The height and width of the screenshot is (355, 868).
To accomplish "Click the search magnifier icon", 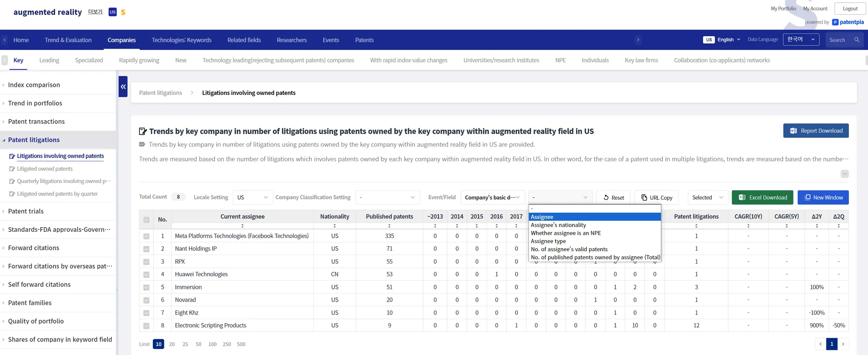I will (x=857, y=40).
